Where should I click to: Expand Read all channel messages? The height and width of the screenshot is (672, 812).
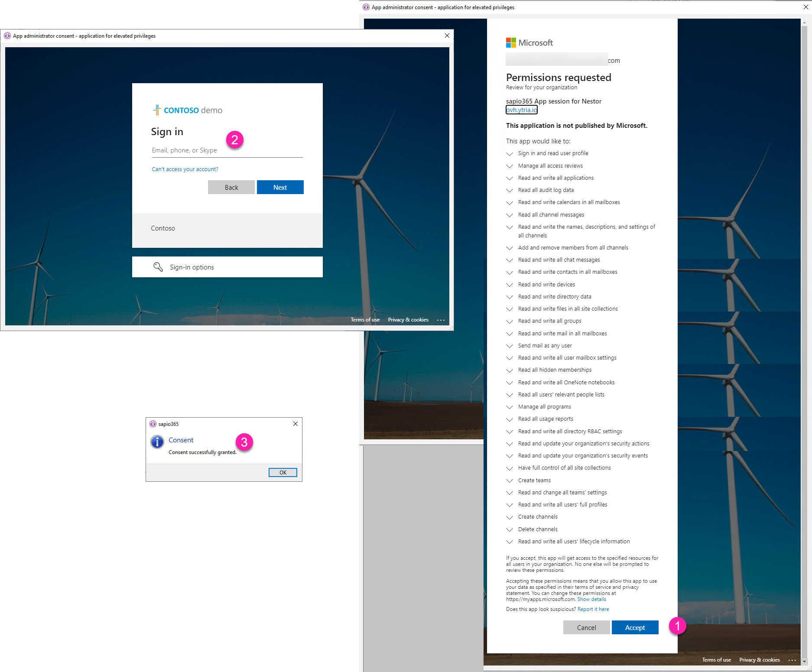tap(510, 215)
